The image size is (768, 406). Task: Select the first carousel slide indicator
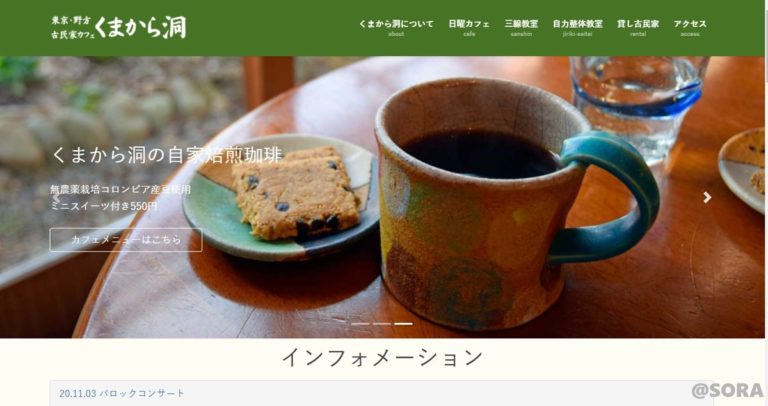pos(360,324)
